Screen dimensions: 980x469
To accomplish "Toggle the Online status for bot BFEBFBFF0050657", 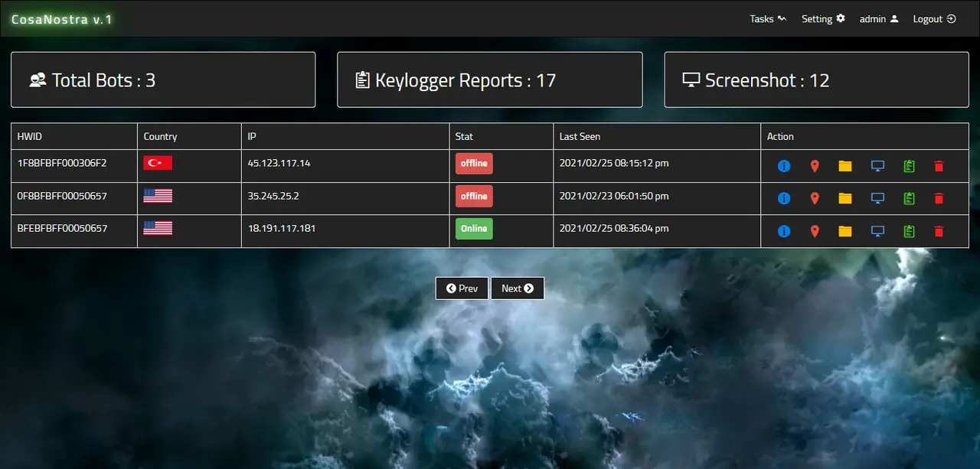I will click(474, 228).
